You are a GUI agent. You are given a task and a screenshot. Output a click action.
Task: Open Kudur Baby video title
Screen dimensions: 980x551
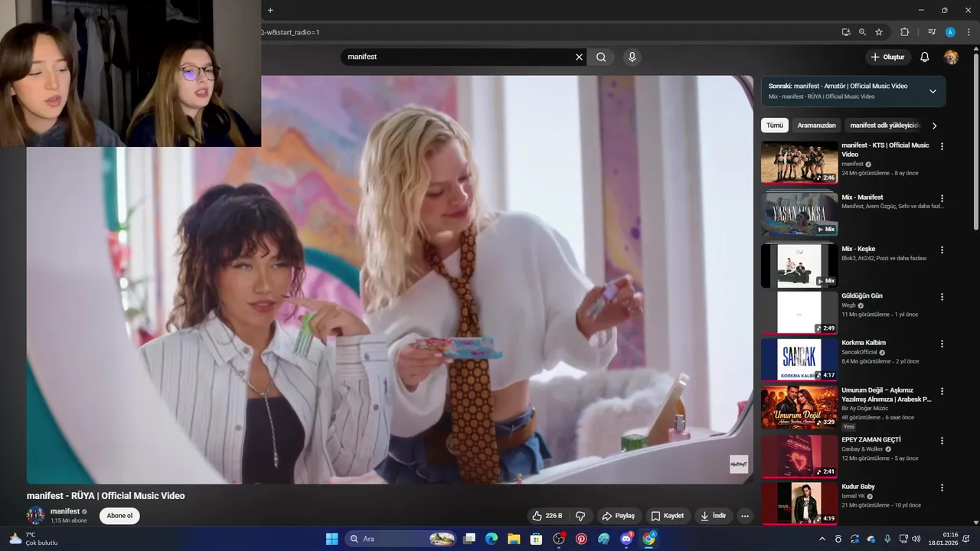coord(858,487)
